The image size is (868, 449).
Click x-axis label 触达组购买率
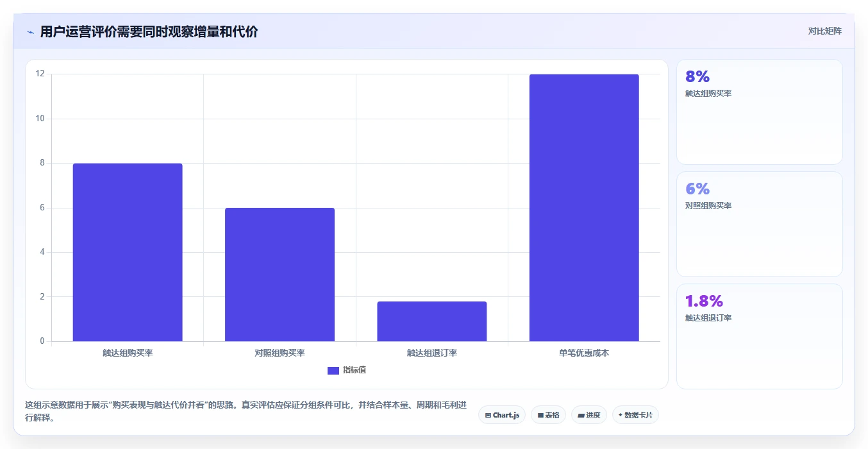coord(128,353)
